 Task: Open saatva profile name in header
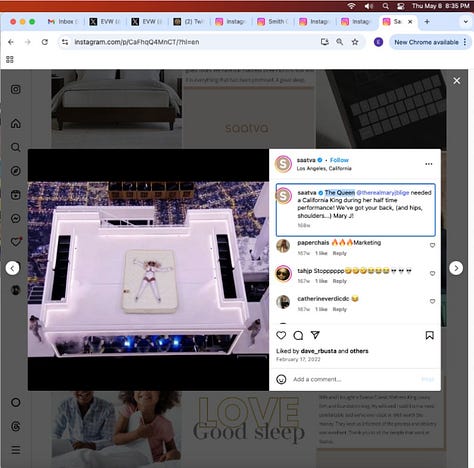pos(306,160)
